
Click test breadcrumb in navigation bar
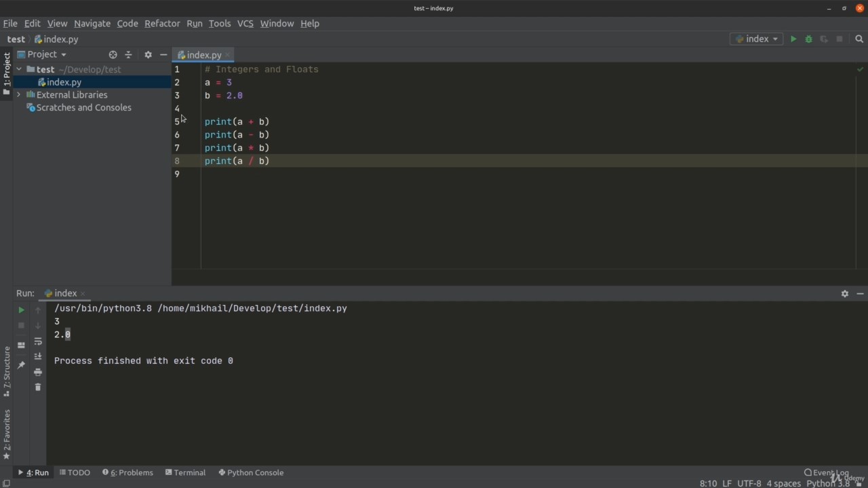[16, 39]
